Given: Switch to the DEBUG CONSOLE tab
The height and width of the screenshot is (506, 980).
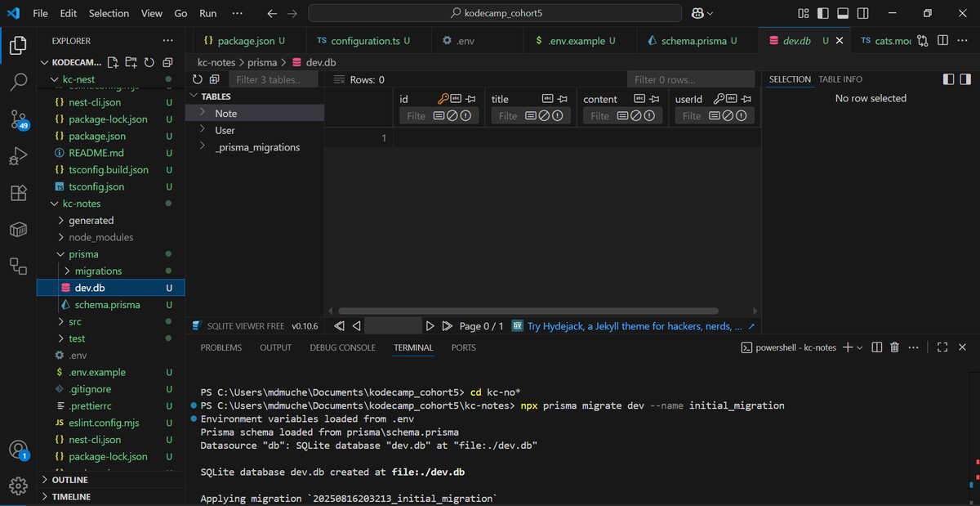Looking at the screenshot, I should pyautogui.click(x=342, y=347).
